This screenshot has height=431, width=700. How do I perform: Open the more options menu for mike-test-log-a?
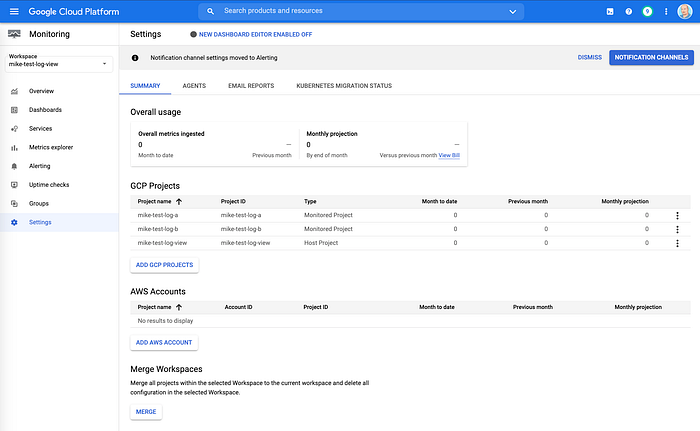point(677,216)
